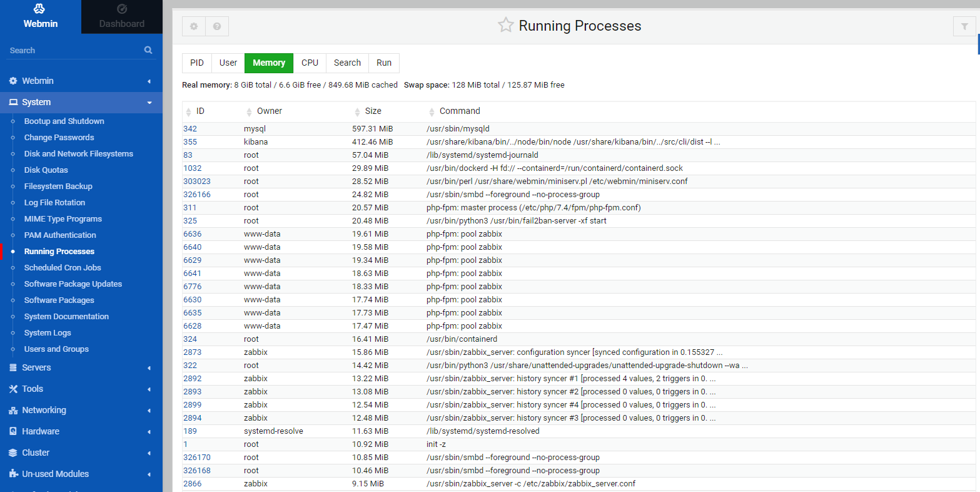Viewport: 980px width, 492px height.
Task: Click the System category monitor icon
Action: [13, 102]
